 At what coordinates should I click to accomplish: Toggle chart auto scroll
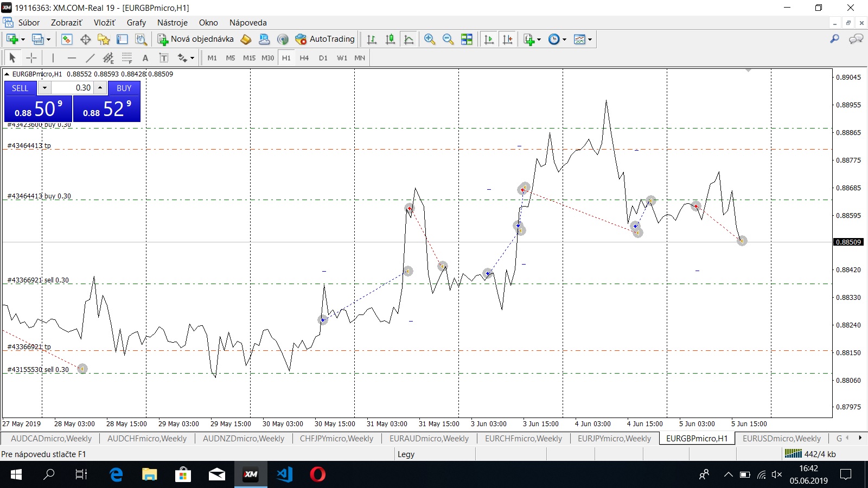[489, 39]
